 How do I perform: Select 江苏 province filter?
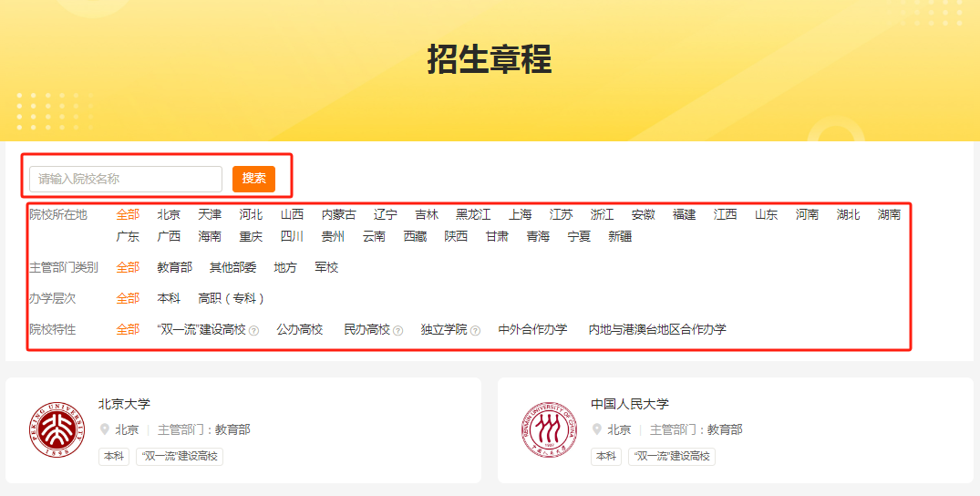[x=562, y=214]
